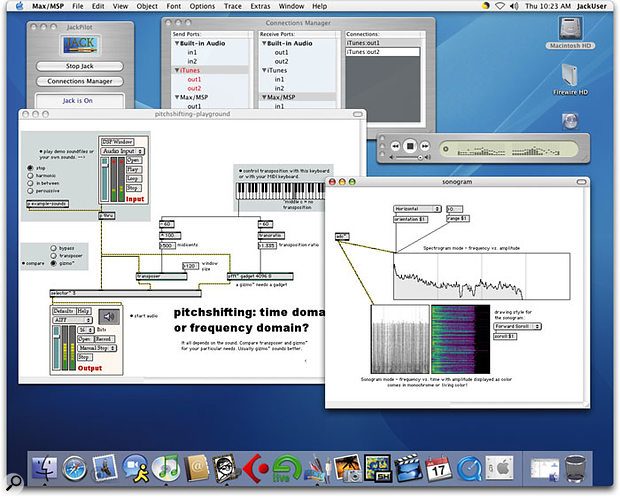The image size is (620, 497).
Task: Open the CD disc icon on desktop
Action: pos(570,121)
